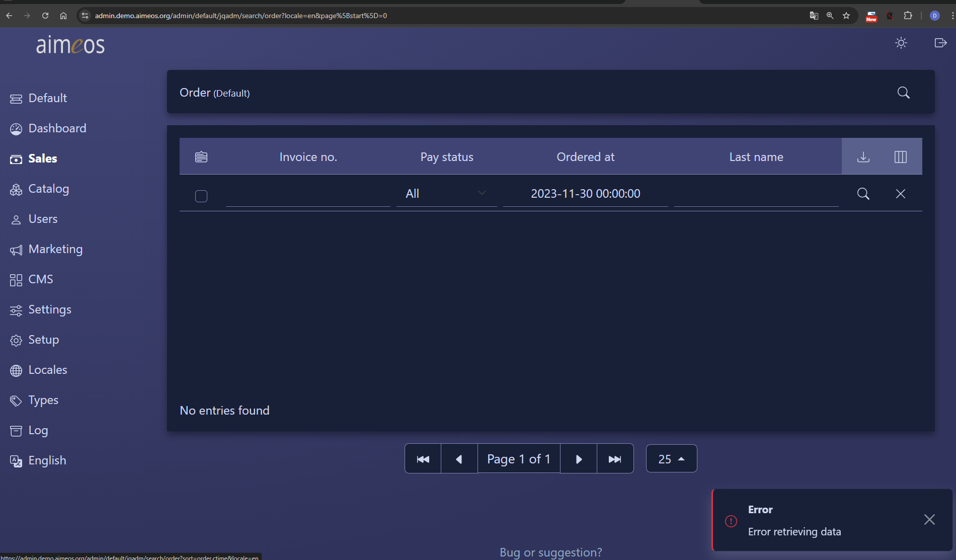Click the Bug or suggestion link
This screenshot has height=560, width=956.
coord(551,552)
